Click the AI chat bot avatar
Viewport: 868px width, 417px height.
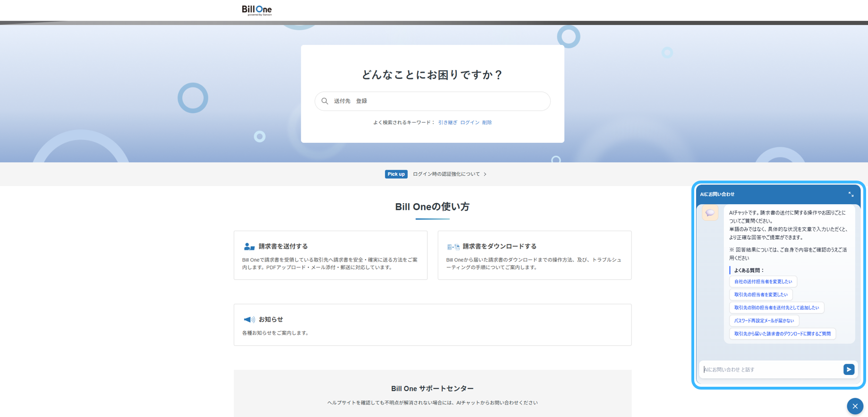(x=710, y=213)
